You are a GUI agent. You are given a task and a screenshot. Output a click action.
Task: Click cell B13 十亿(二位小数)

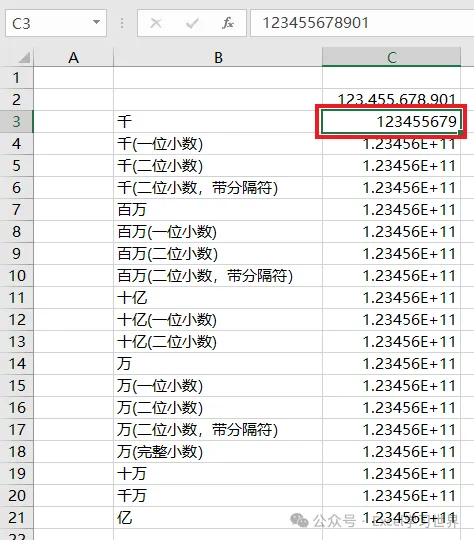pos(218,342)
